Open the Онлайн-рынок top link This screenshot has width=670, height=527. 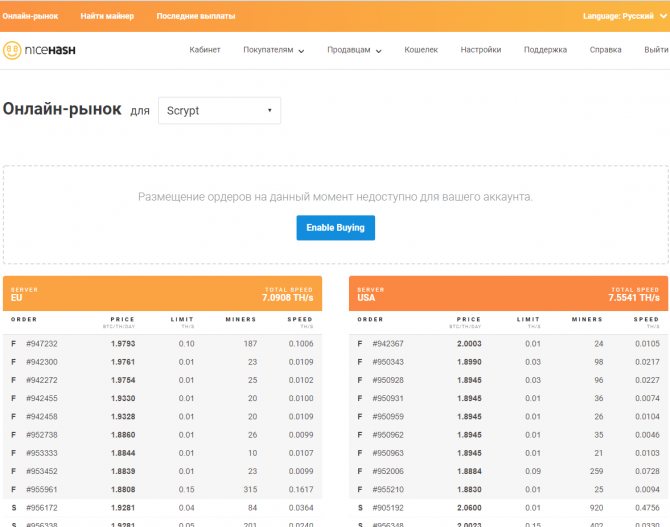click(x=30, y=16)
